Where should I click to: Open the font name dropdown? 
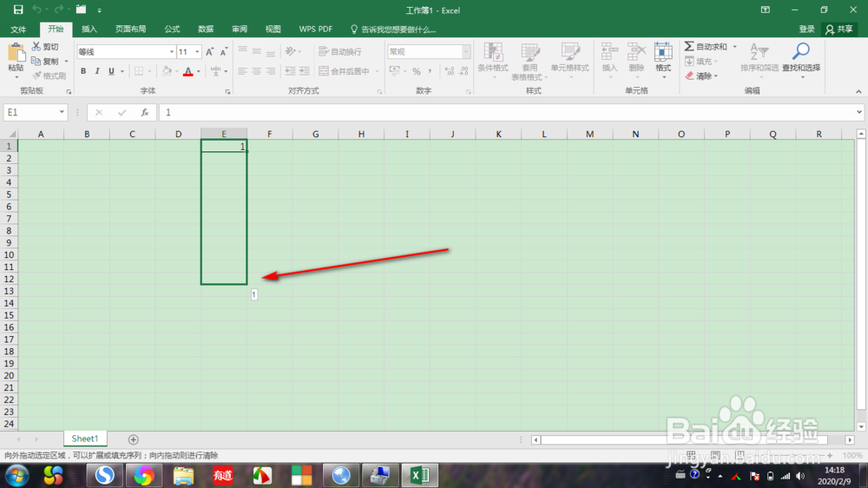click(x=172, y=51)
